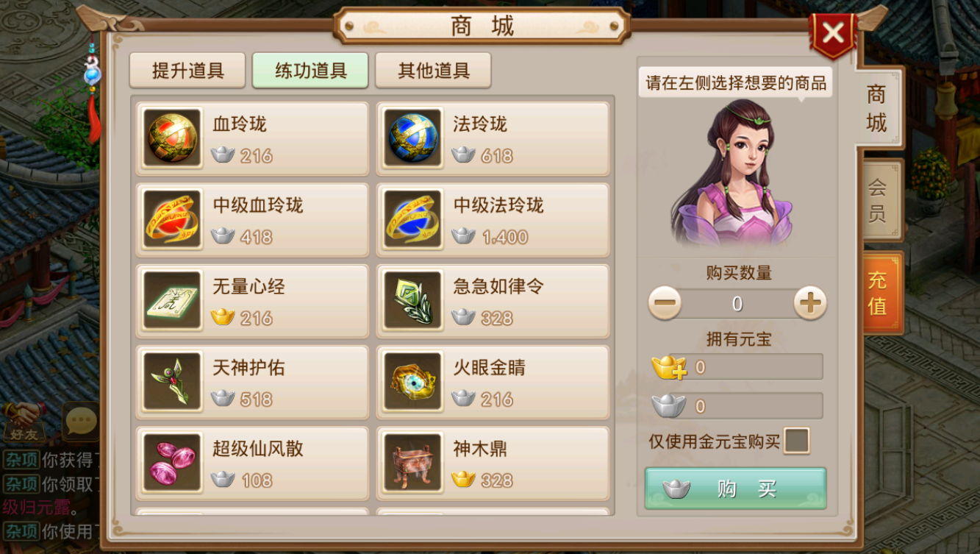Image resolution: width=980 pixels, height=554 pixels.
Task: Select the 火眼金睛 eye item icon
Action: 412,381
